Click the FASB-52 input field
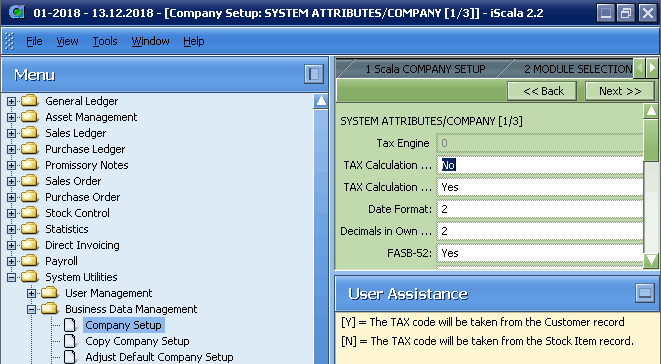This screenshot has width=661, height=364. (x=540, y=253)
